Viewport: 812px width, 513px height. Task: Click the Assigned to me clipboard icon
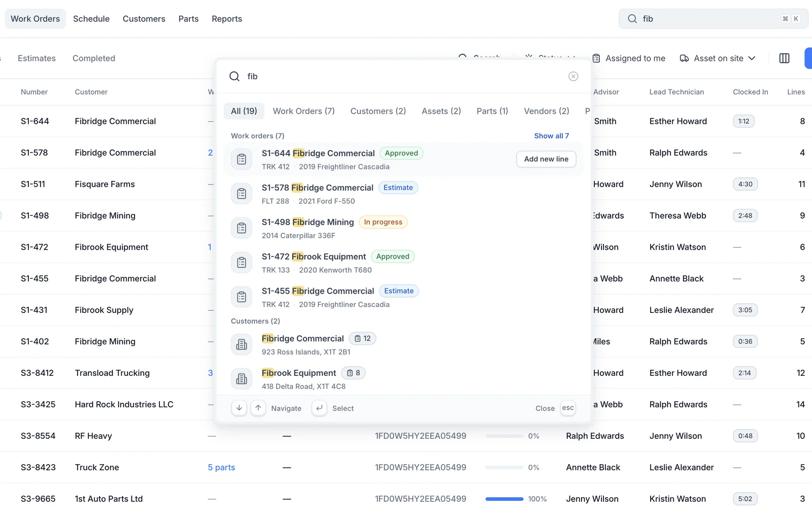click(x=596, y=58)
